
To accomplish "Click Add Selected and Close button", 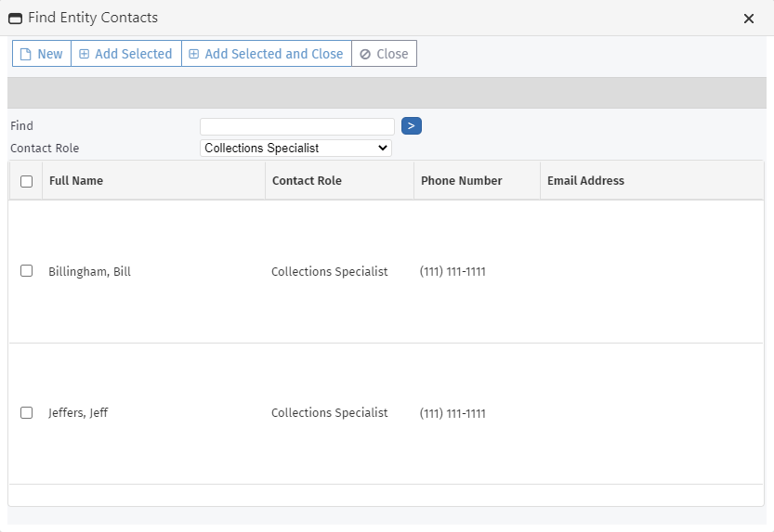I will click(x=267, y=54).
